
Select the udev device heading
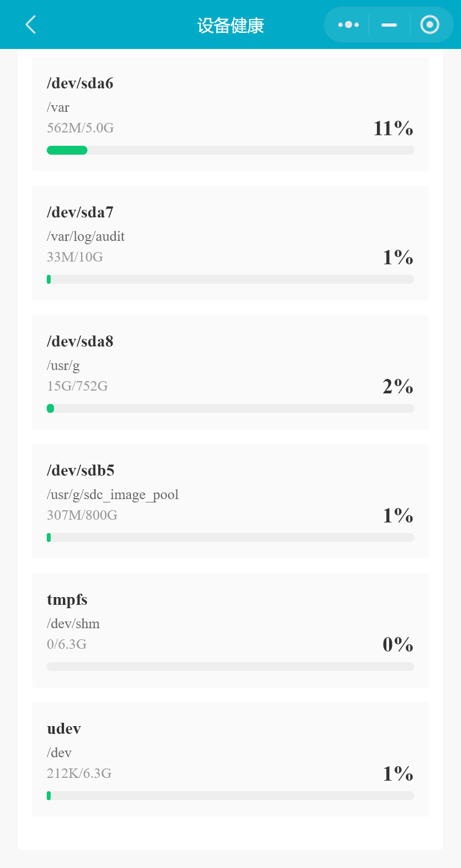[64, 729]
